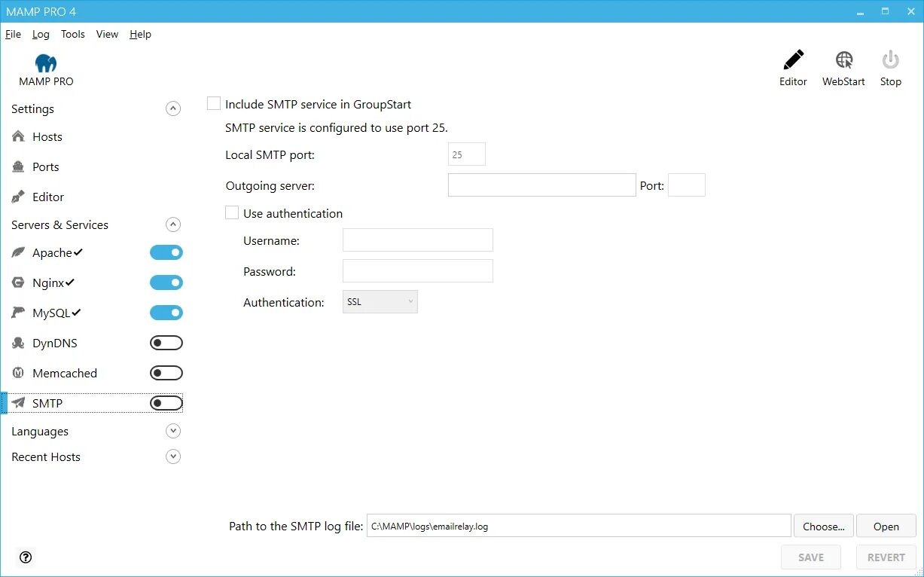Select Hosts label in the sidebar
The image size is (924, 577).
click(x=47, y=136)
